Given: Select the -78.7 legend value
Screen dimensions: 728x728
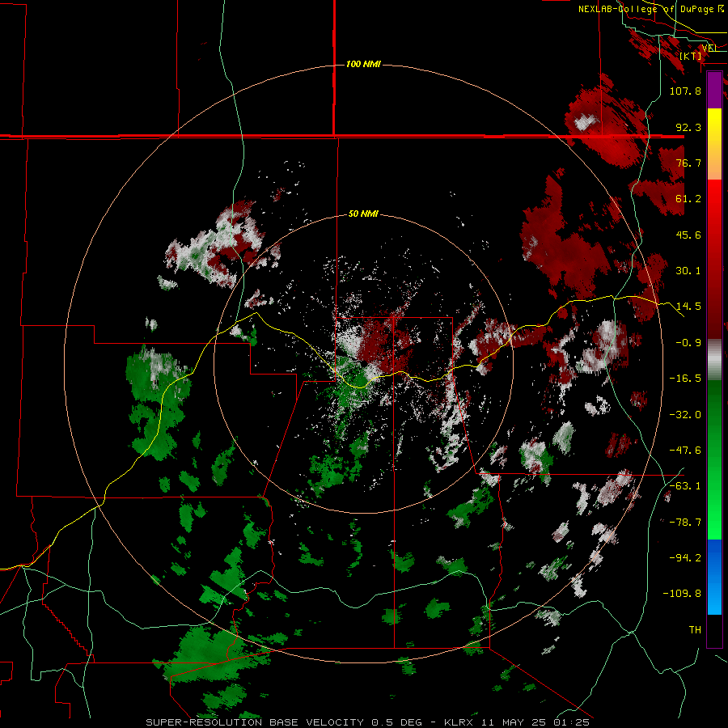Looking at the screenshot, I should pyautogui.click(x=685, y=523).
